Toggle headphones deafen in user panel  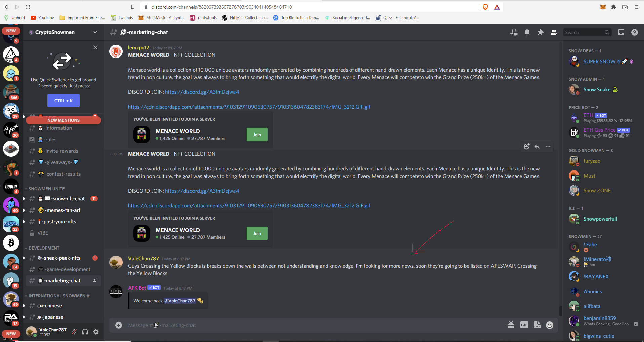85,332
